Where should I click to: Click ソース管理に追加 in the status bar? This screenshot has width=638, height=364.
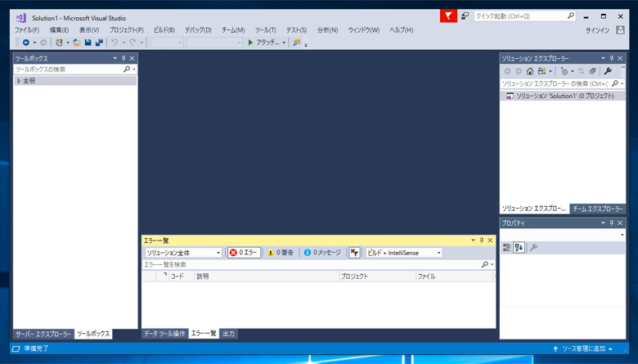point(584,348)
